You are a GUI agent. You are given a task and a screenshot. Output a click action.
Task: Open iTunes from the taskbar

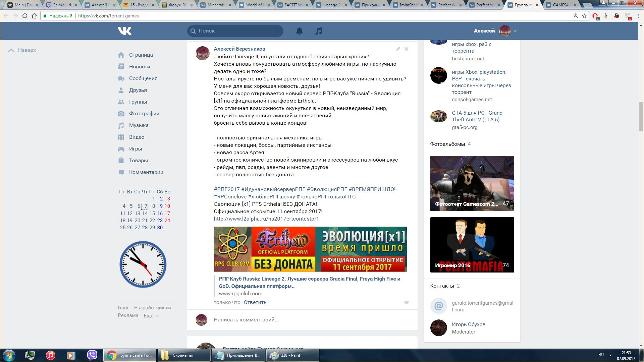pyautogui.click(x=51, y=355)
